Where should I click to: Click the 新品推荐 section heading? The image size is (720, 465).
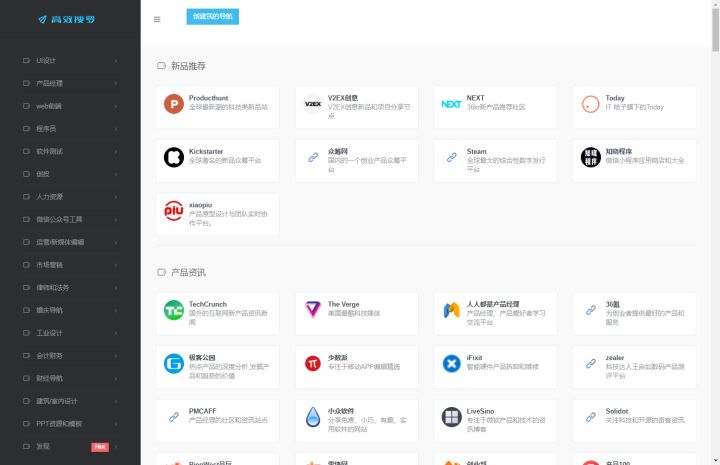(x=188, y=66)
